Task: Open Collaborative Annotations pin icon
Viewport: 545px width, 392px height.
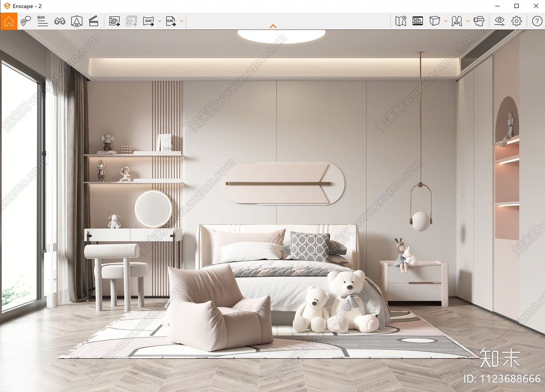Action: [x=26, y=21]
